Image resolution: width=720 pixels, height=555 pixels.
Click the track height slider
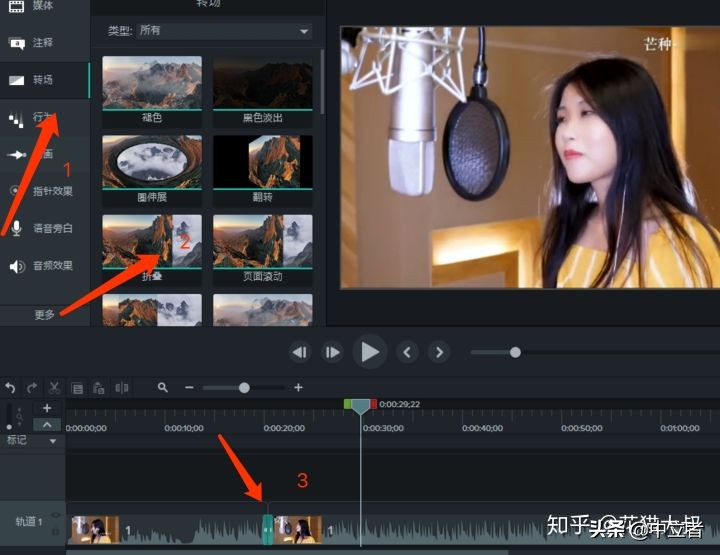pyautogui.click(x=9, y=416)
